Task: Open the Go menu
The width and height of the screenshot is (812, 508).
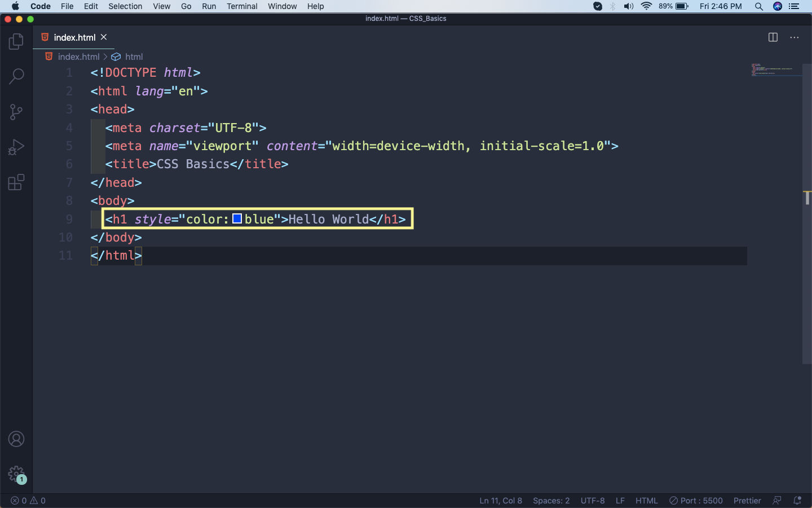Action: click(x=186, y=6)
